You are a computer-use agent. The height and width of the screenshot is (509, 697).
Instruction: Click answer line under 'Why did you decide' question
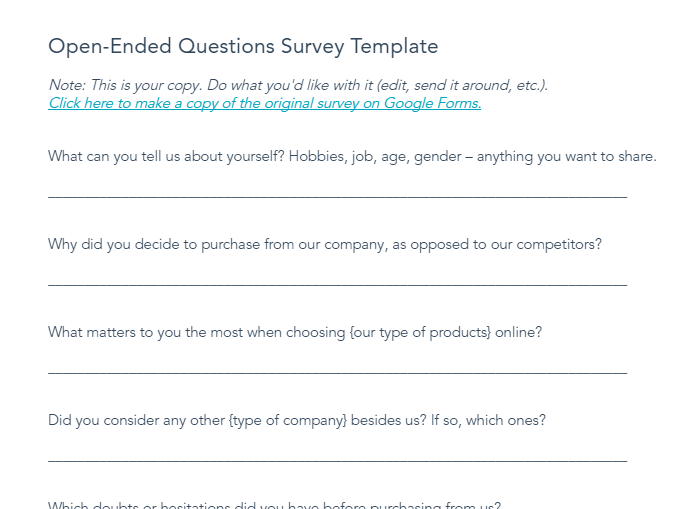tap(337, 284)
